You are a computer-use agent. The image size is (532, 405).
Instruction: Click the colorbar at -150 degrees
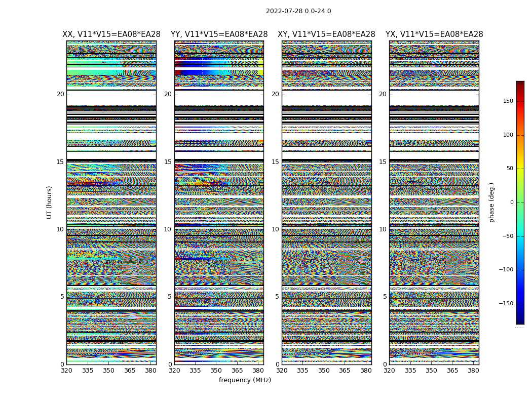pos(520,303)
